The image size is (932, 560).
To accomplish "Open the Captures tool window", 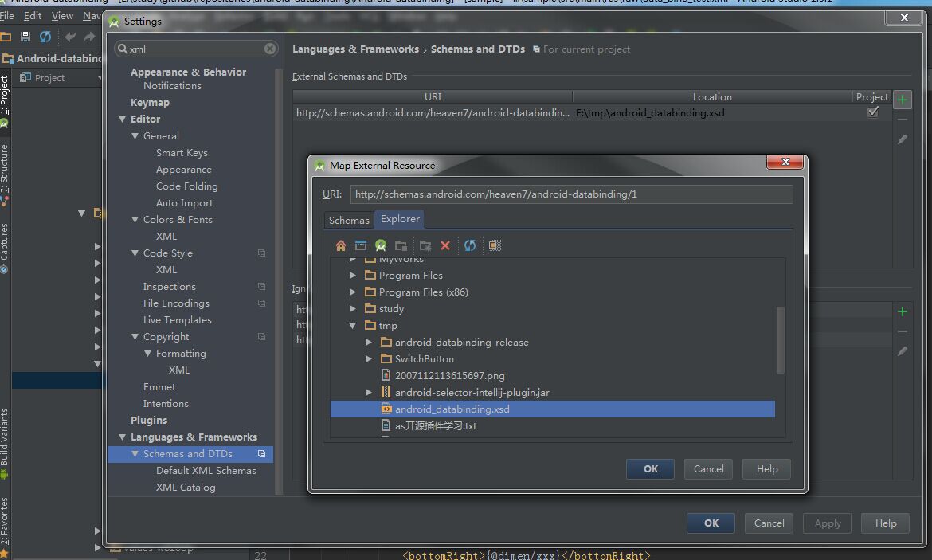I will click(5, 249).
